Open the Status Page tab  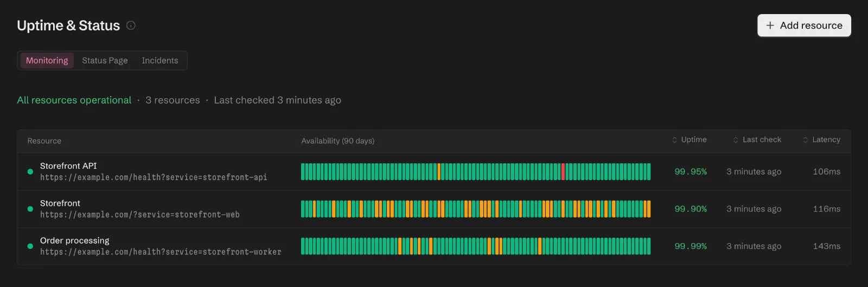click(x=105, y=60)
